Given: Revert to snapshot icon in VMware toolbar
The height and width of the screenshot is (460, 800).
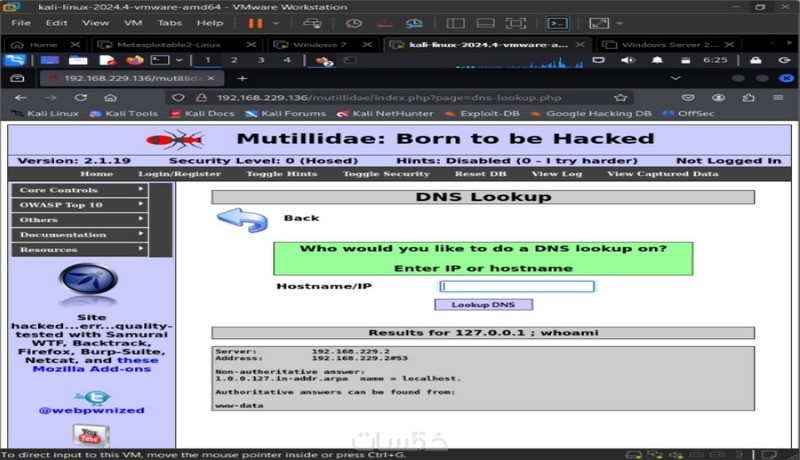Looking at the screenshot, I should (x=385, y=23).
